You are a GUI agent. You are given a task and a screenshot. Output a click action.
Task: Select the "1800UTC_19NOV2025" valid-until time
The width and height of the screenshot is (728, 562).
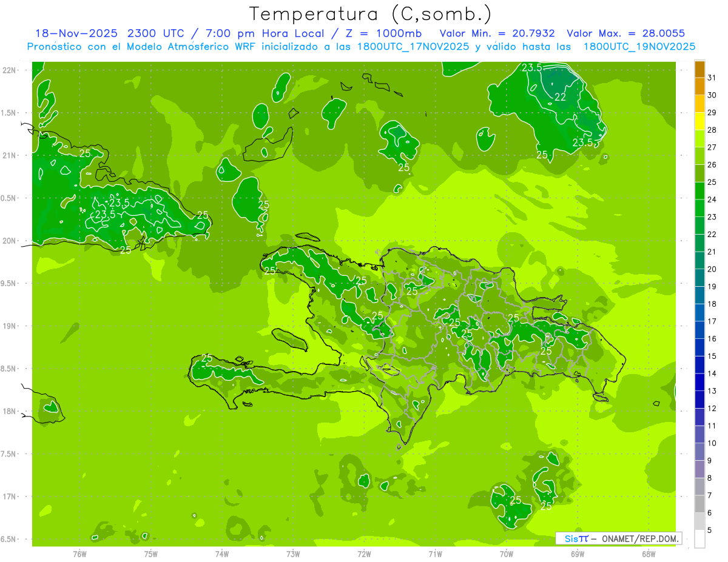click(x=639, y=47)
